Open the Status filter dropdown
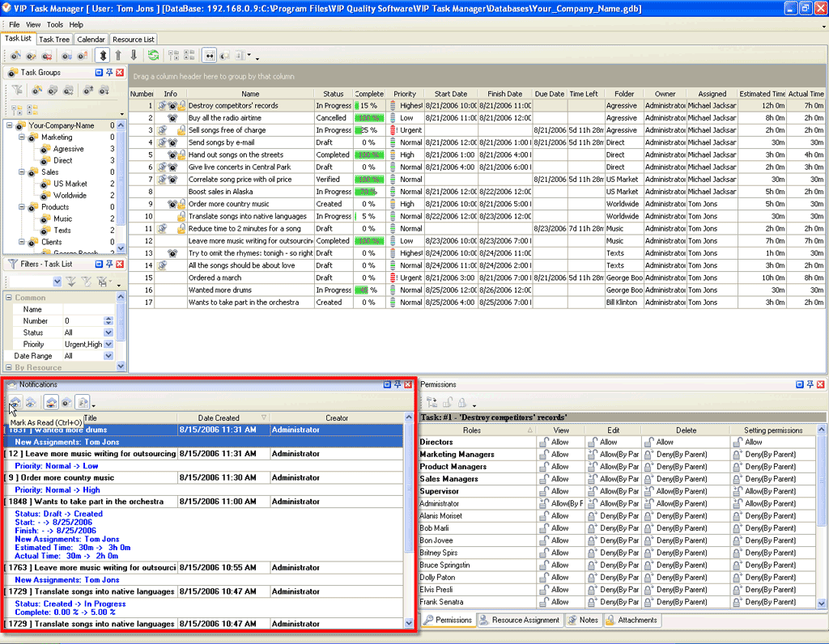The height and width of the screenshot is (644, 829). [108, 333]
